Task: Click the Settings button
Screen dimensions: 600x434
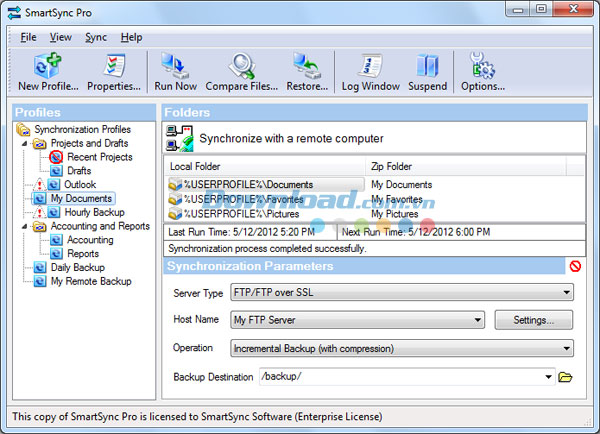Action: 533,320
